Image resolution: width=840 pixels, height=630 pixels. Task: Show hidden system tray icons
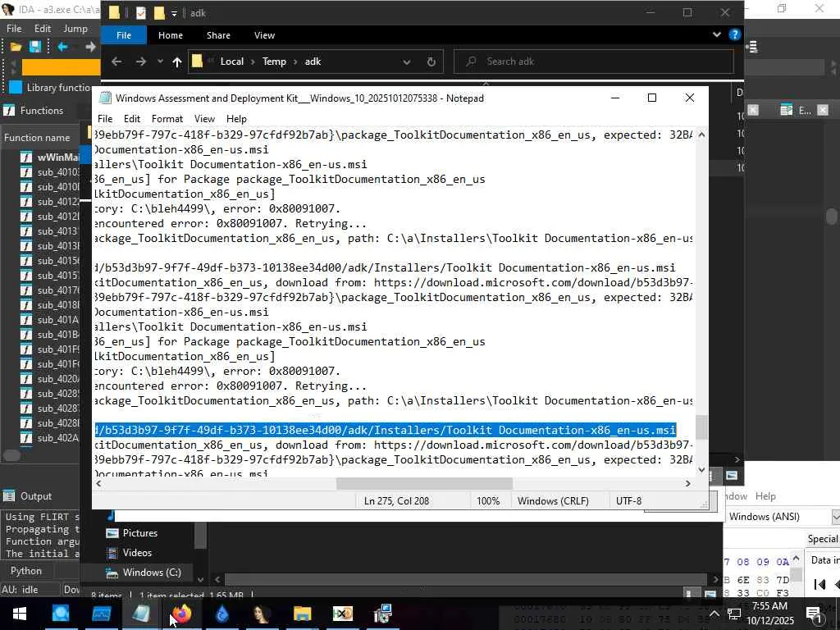[714, 614]
